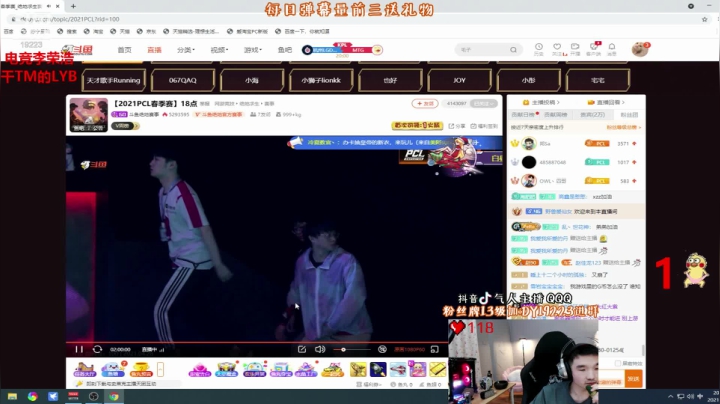Screen dimensions: 720x404
Task: Open File Explorer in Windows taskbar
Action: 12,397
